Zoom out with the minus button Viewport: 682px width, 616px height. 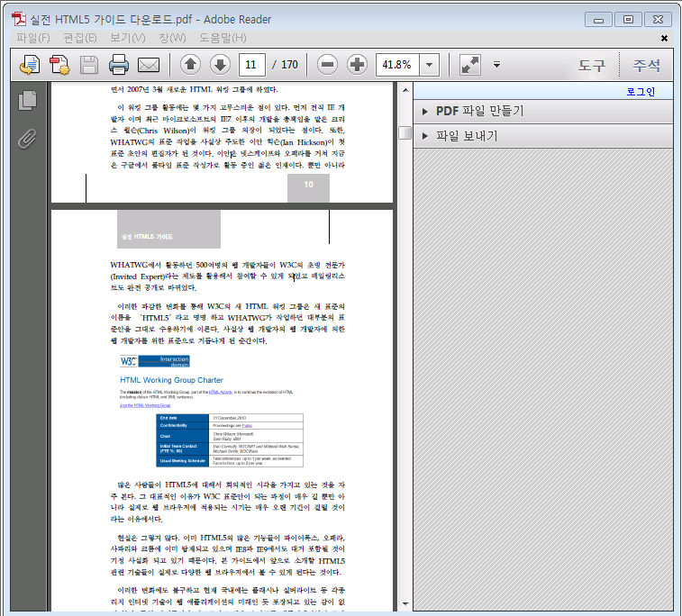tap(327, 65)
